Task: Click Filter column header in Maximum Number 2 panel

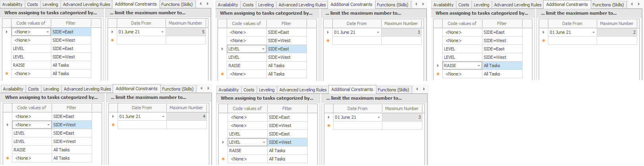Action: tap(502, 23)
